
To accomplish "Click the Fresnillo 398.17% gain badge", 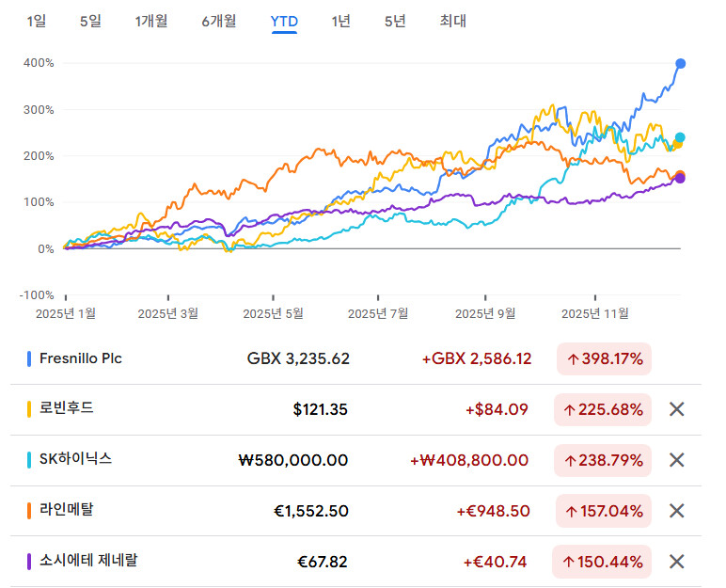I will [604, 358].
